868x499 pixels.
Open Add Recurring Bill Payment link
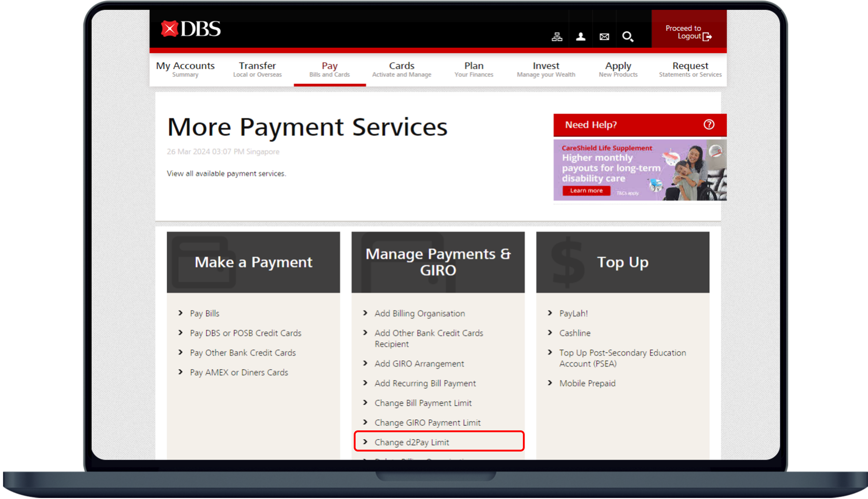425,383
